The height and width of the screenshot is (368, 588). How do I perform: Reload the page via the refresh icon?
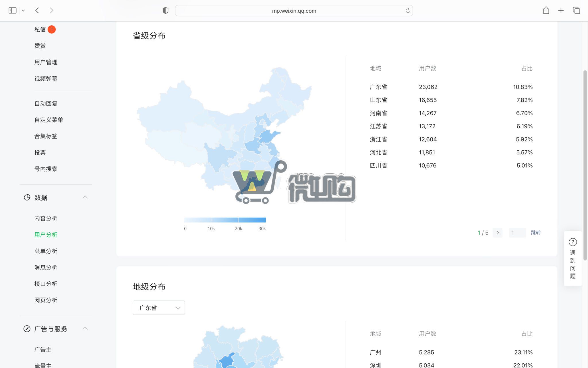coord(408,10)
